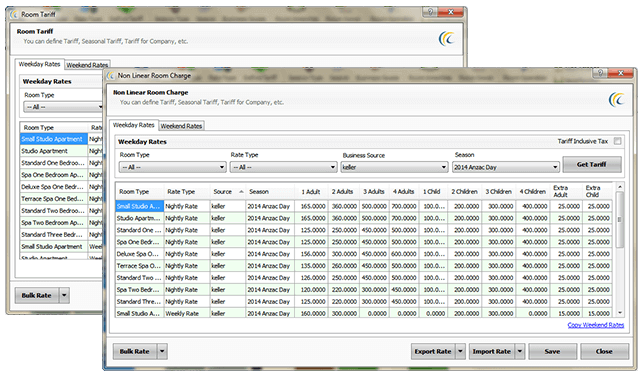Viewport: 644px width, 377px height.
Task: Select the Terrace Spa O... row in rates grid
Action: click(x=363, y=266)
